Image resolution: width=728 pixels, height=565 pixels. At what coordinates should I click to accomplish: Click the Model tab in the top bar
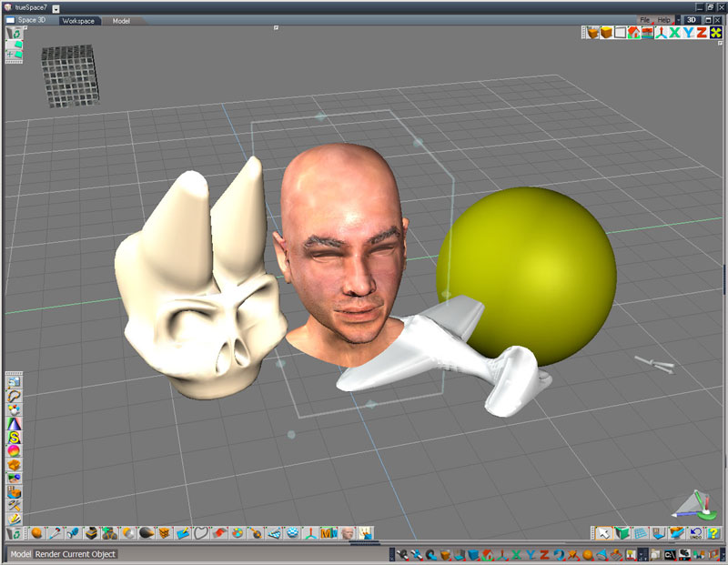pyautogui.click(x=121, y=20)
